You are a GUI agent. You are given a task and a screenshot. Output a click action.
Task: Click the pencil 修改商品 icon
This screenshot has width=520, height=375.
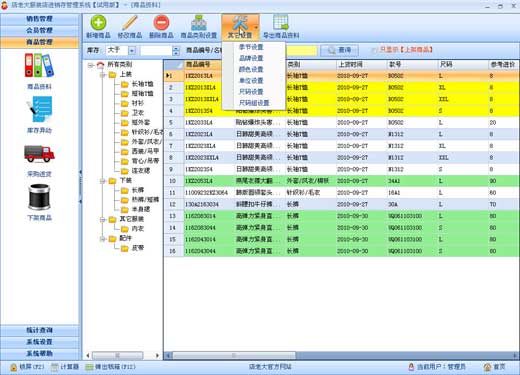click(x=130, y=23)
